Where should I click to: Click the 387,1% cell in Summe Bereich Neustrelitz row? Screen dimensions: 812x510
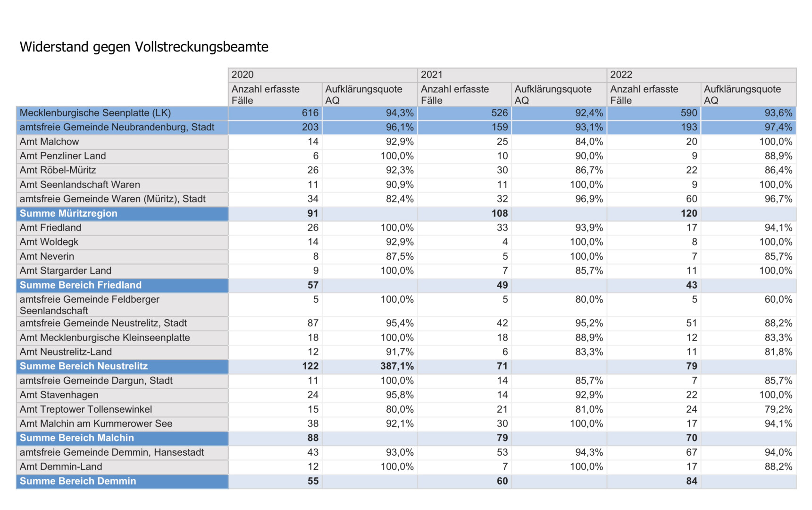[x=397, y=366]
